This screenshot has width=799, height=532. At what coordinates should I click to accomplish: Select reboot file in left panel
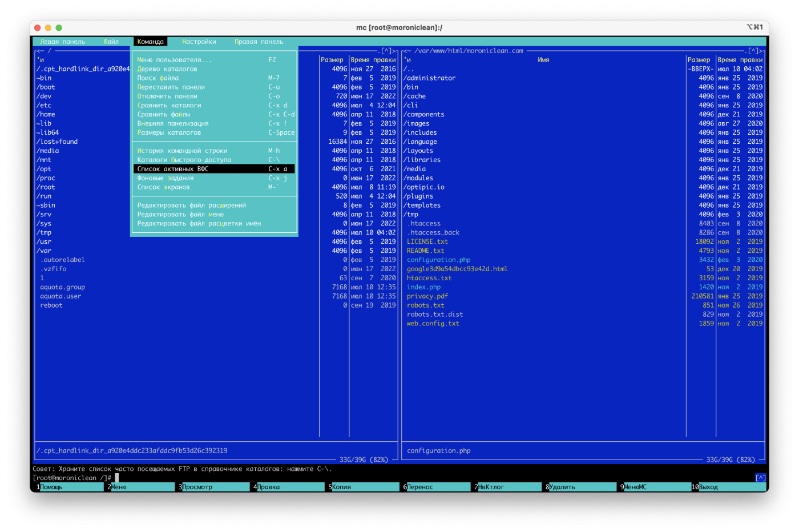(216, 305)
